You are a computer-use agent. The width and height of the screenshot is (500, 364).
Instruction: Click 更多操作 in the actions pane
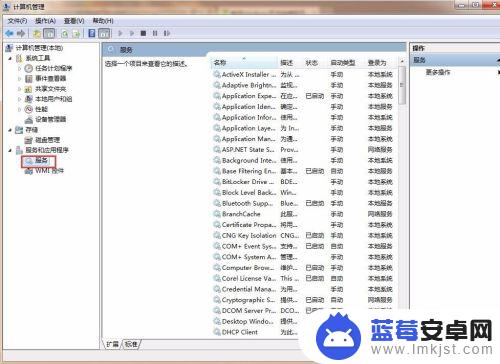point(438,72)
